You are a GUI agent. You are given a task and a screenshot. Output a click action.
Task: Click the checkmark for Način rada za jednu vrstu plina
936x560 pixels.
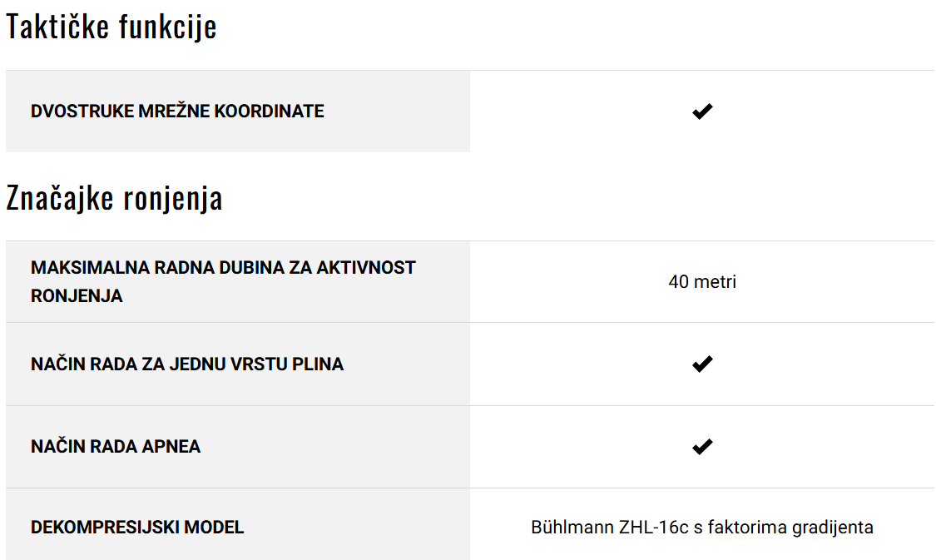coord(702,364)
